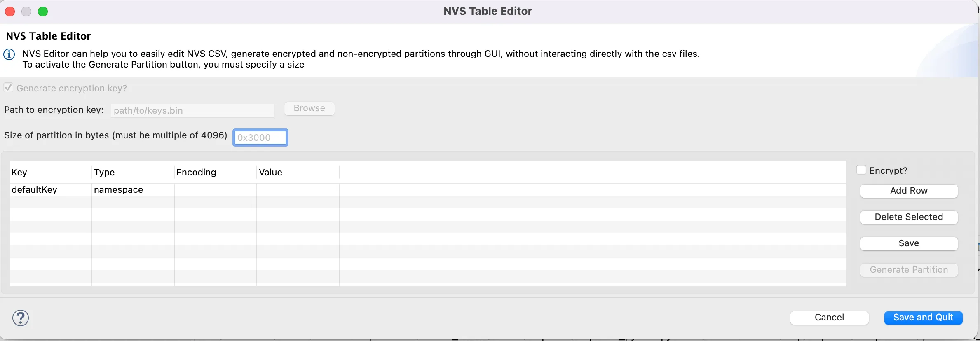Cancel the NVS Table Editor dialog
Viewport: 980px width, 341px height.
point(829,318)
